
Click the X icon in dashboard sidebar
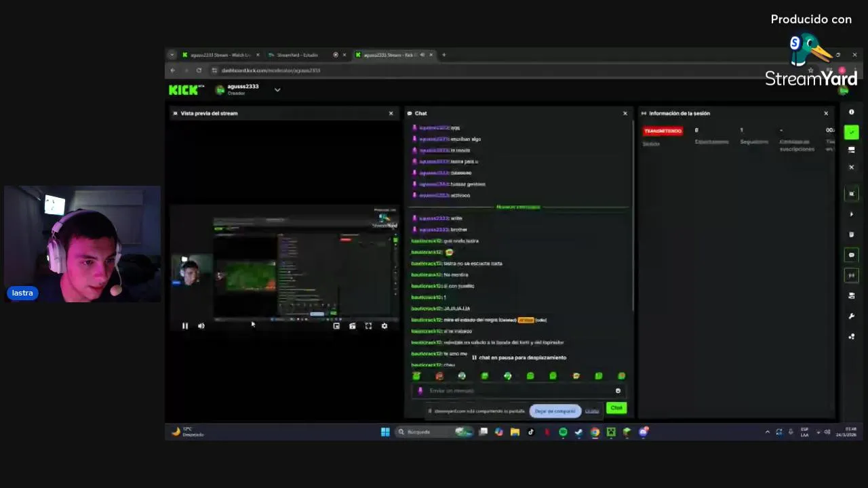click(852, 167)
